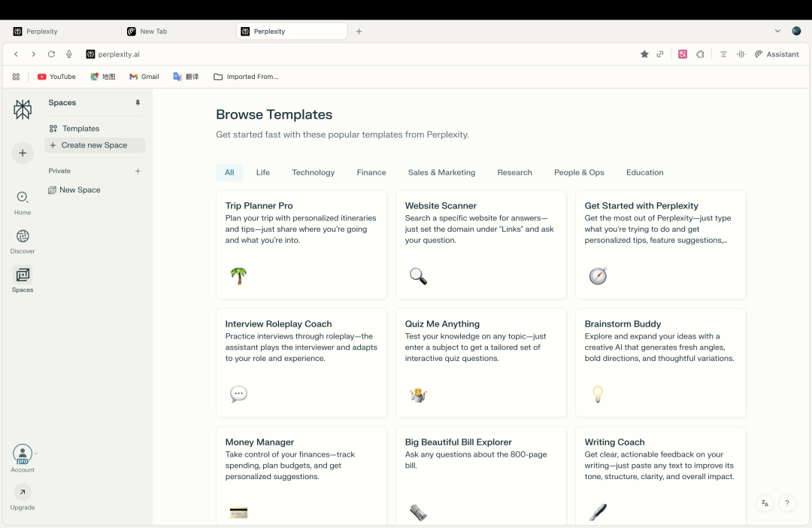Open Imported From bookmarks folder
Viewport: 812px width, 528px height.
click(x=246, y=77)
